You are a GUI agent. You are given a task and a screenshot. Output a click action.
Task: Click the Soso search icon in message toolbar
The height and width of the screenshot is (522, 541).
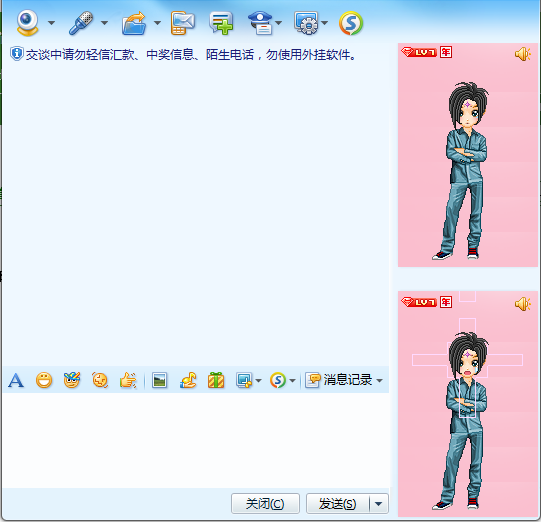[x=278, y=381]
